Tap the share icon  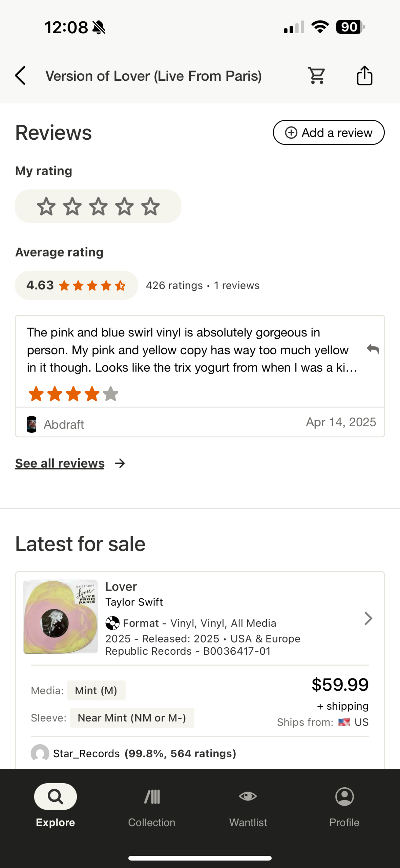(x=364, y=75)
